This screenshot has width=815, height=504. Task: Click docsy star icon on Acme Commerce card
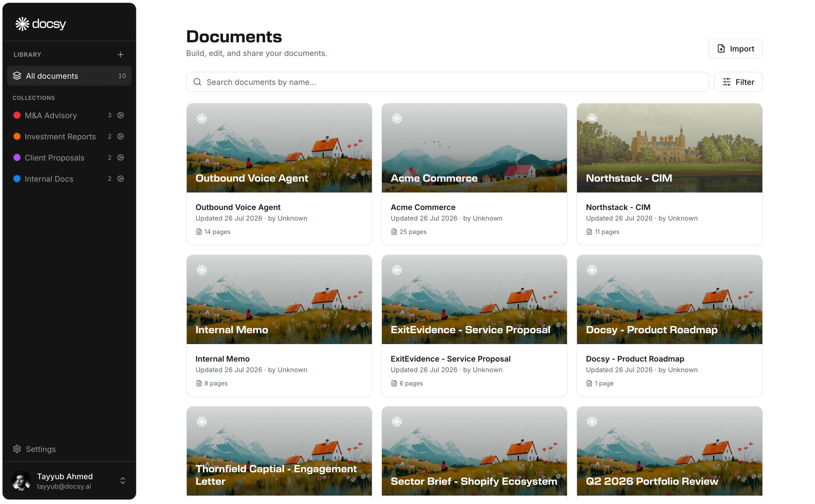click(x=397, y=118)
